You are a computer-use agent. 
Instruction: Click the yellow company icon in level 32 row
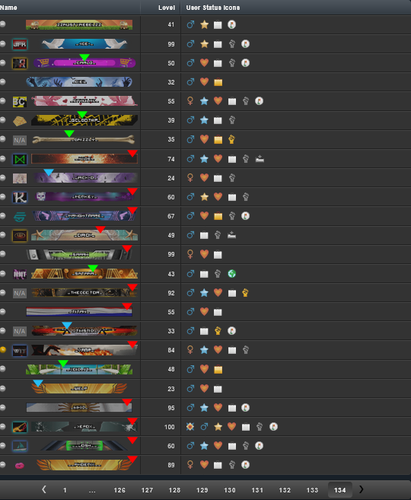coord(218,82)
